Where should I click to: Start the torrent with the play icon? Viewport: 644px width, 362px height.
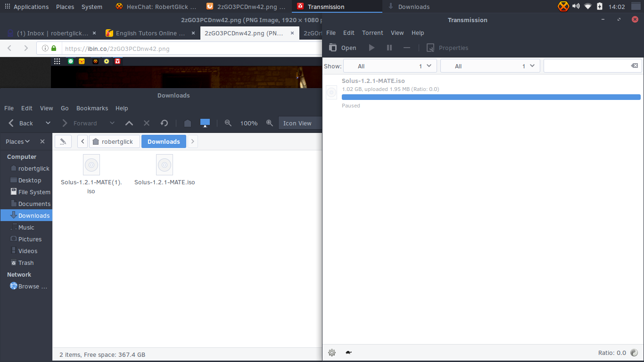pyautogui.click(x=372, y=48)
